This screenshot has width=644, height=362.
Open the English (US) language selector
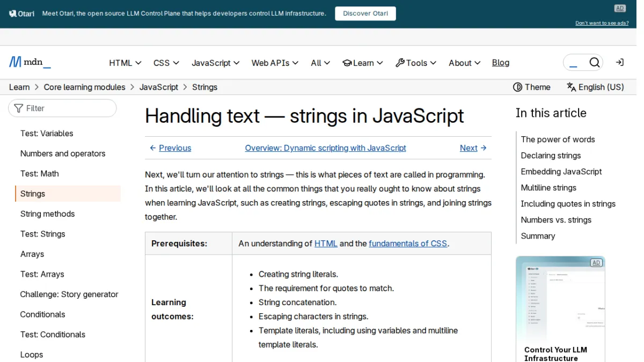pos(595,87)
